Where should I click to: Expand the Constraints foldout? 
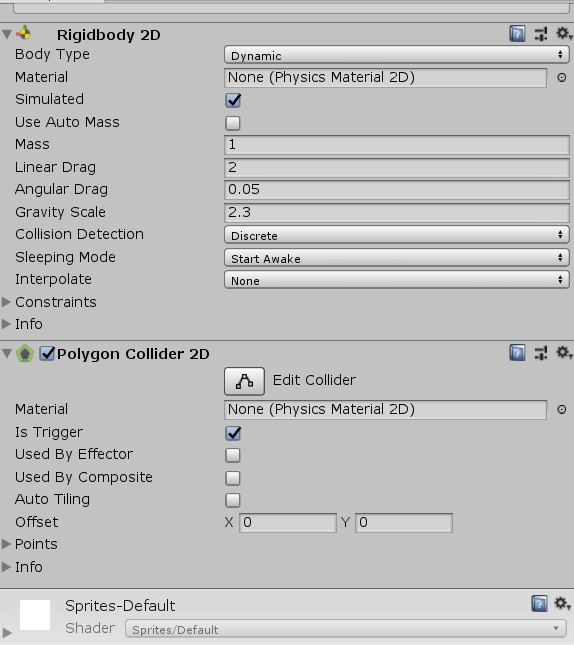[x=6, y=302]
